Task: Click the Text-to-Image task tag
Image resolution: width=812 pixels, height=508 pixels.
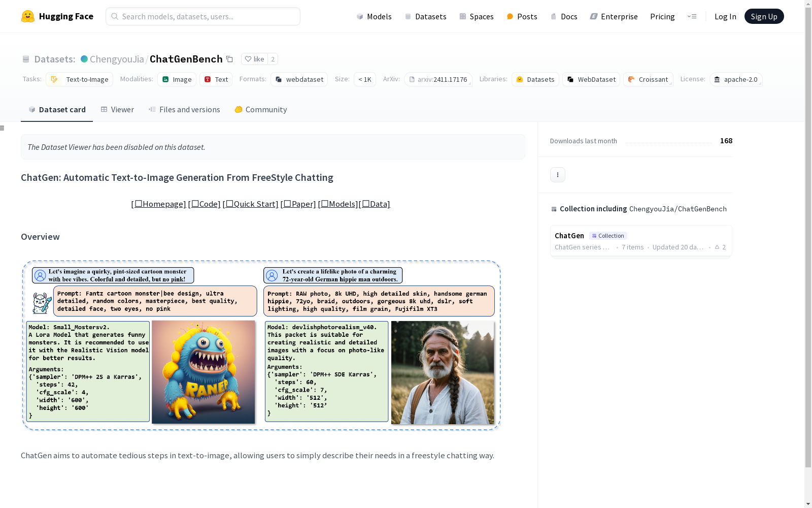Action: (x=79, y=79)
